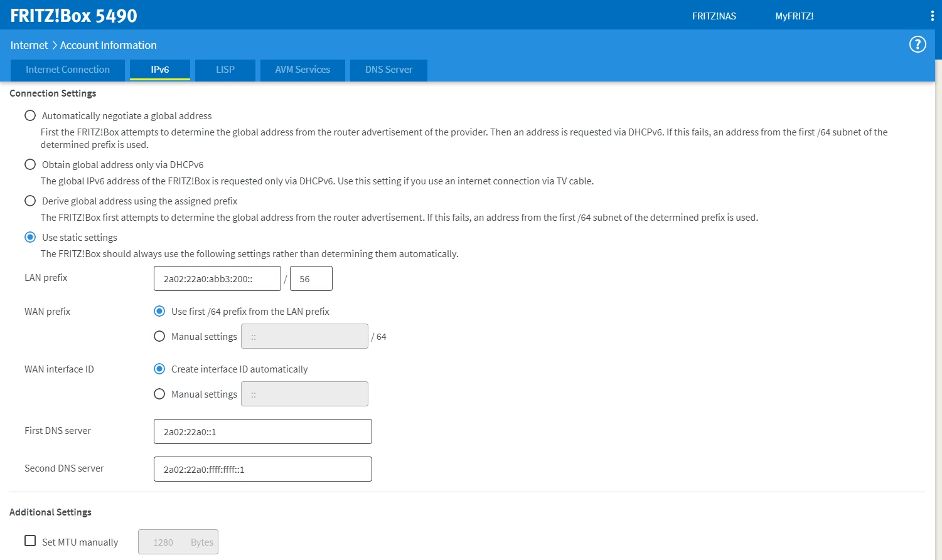Click the LAN prefix label
This screenshot has height=560, width=942.
[46, 278]
